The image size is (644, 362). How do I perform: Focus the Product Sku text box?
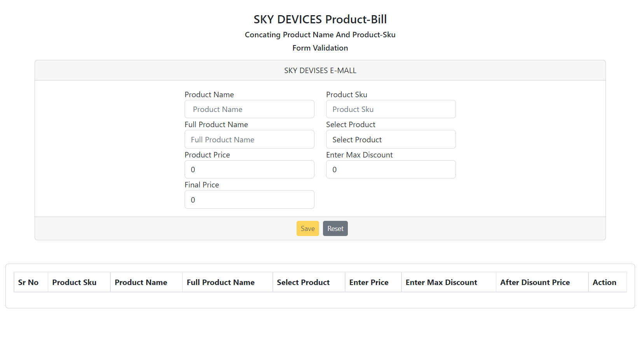[391, 109]
